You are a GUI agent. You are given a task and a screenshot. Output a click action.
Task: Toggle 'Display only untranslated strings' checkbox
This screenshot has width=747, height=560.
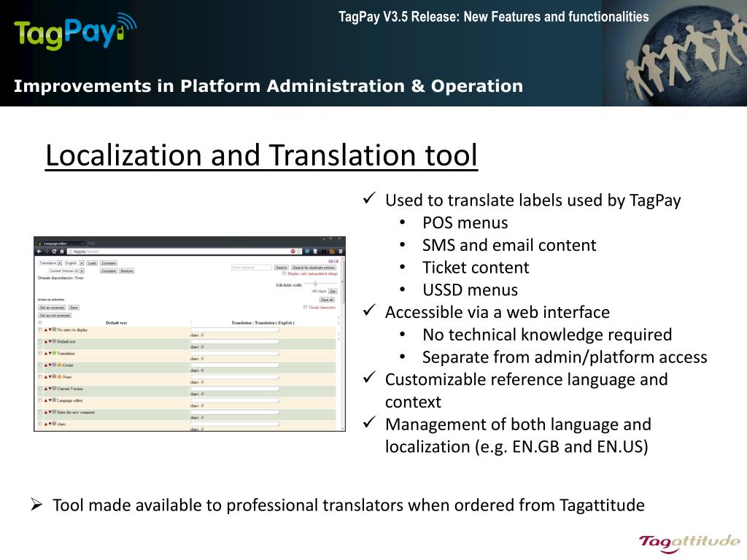(x=284, y=273)
